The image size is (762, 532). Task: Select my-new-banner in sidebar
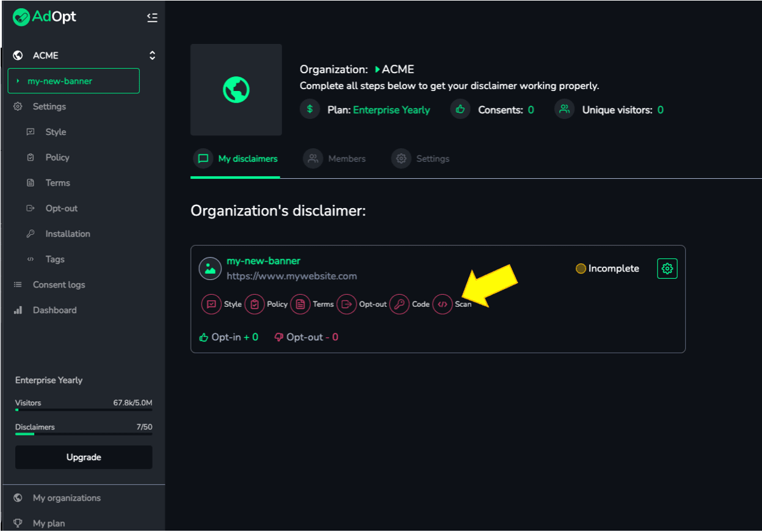[x=74, y=81]
